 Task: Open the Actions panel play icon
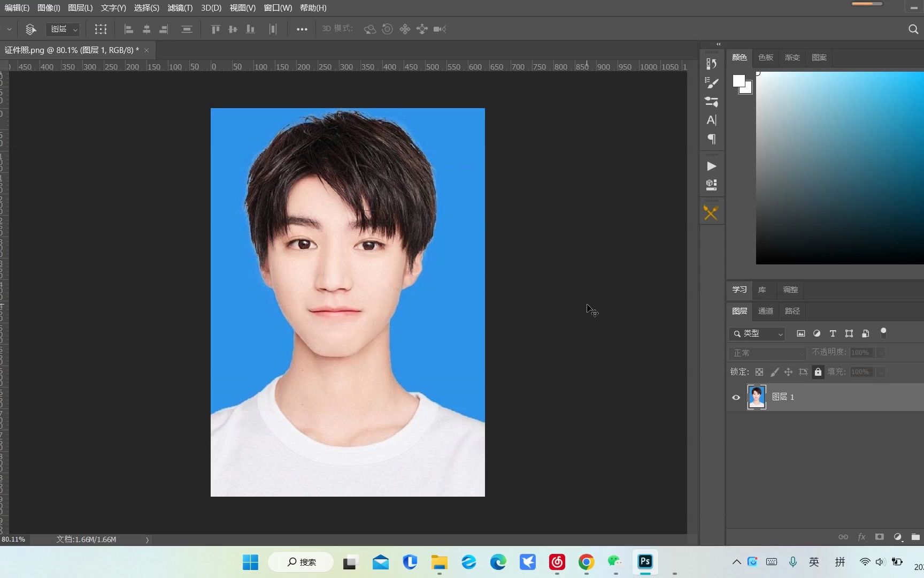711,166
